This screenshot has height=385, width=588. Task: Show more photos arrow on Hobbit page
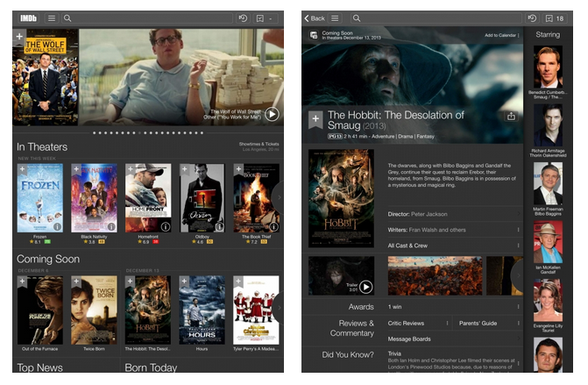click(518, 275)
